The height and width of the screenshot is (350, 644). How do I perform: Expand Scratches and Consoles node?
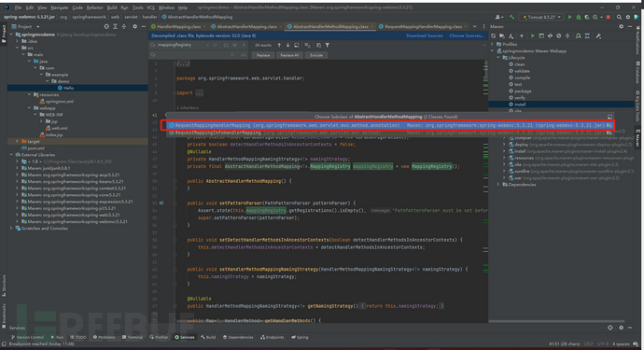tap(11, 229)
